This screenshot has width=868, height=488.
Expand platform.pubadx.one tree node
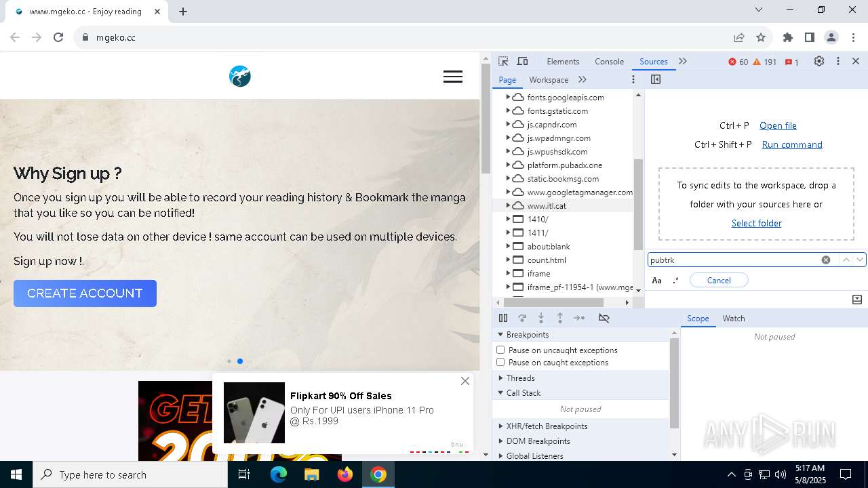coord(507,165)
